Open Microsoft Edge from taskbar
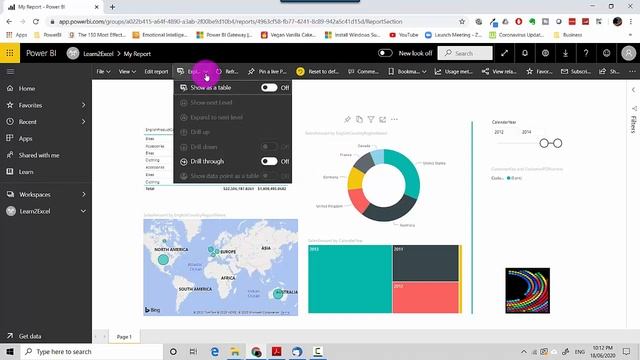The width and height of the screenshot is (640, 360). click(215, 351)
